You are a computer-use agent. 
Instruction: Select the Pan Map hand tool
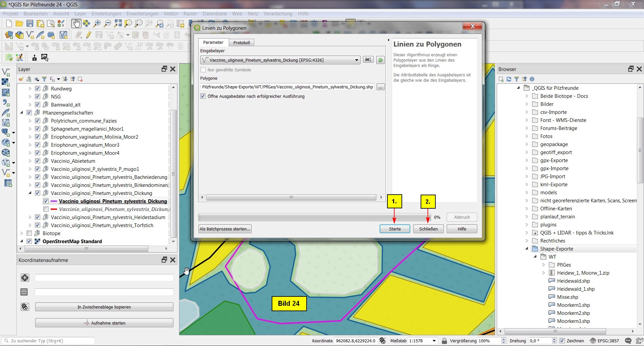76,23
